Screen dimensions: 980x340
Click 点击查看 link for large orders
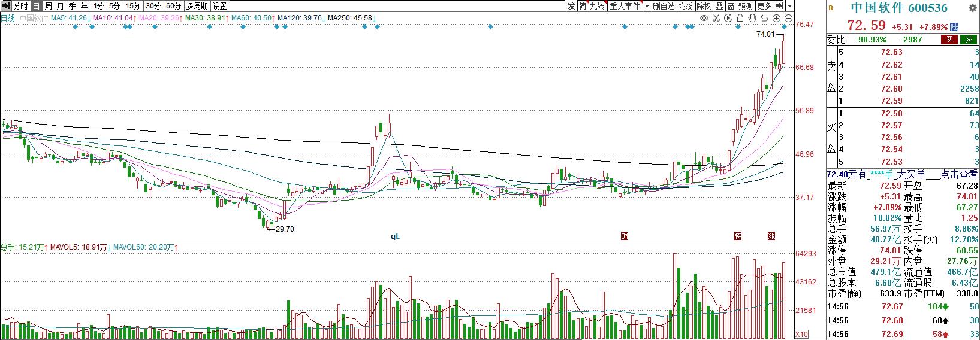pos(958,174)
